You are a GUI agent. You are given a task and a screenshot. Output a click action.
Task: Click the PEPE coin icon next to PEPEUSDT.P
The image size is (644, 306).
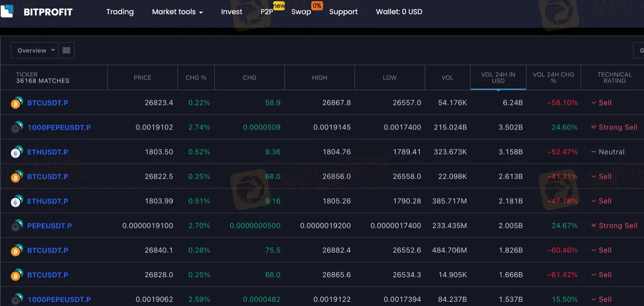pyautogui.click(x=15, y=225)
